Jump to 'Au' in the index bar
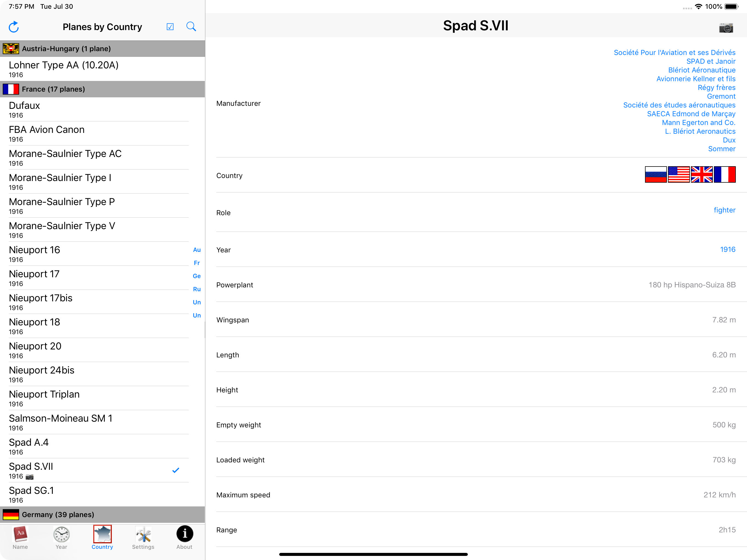747x560 pixels. [197, 250]
